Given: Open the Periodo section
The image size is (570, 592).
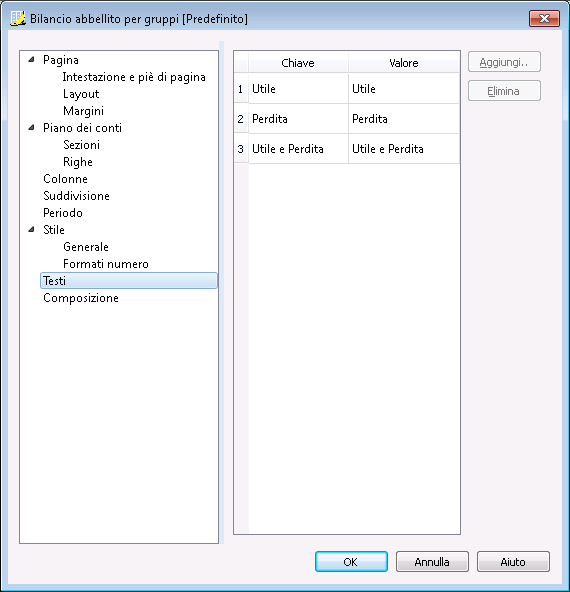Looking at the screenshot, I should (63, 213).
